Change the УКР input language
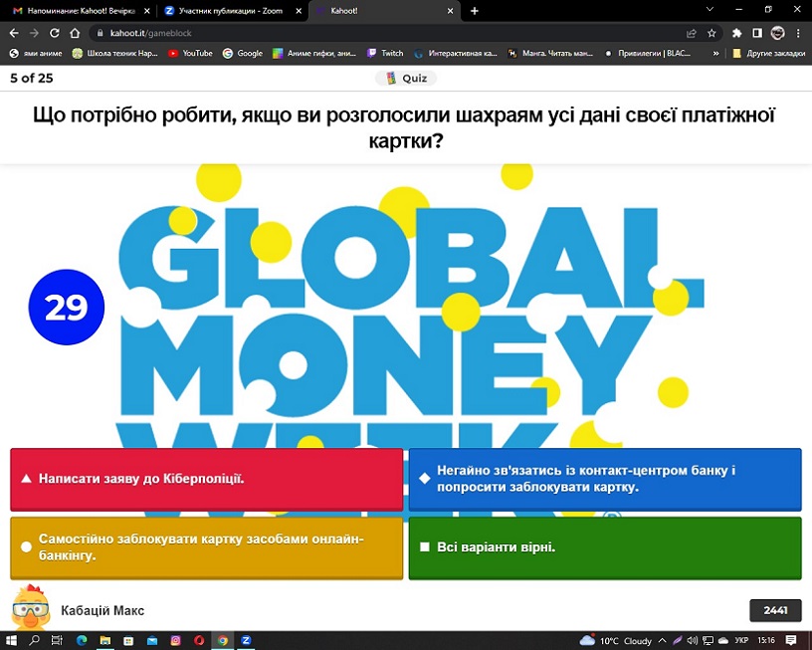 tap(741, 641)
